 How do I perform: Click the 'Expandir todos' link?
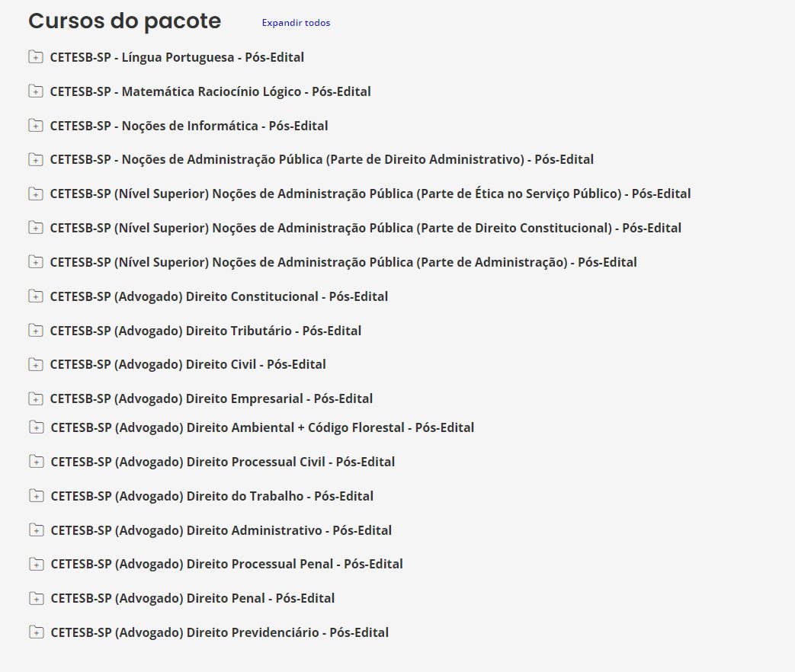pyautogui.click(x=296, y=23)
